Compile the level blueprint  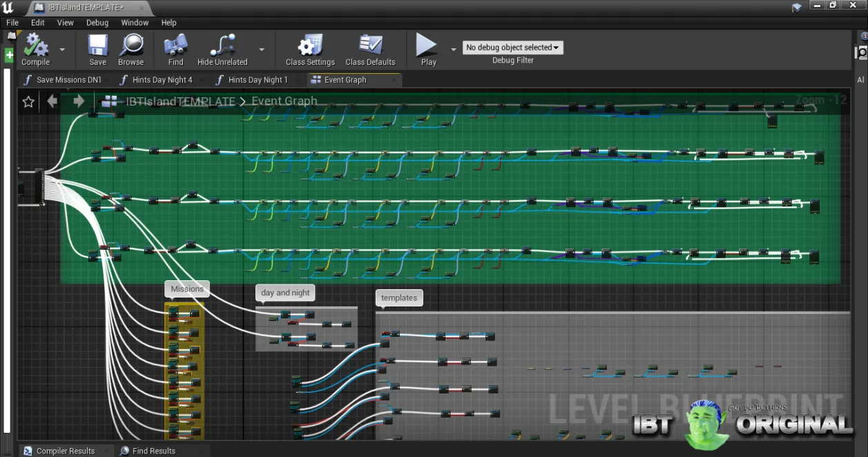pos(35,50)
